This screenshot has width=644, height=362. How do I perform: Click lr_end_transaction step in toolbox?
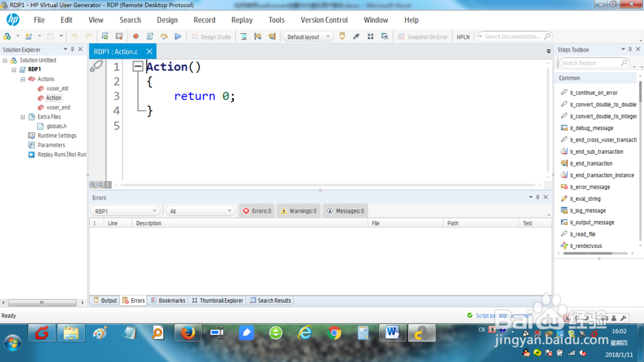(x=591, y=163)
